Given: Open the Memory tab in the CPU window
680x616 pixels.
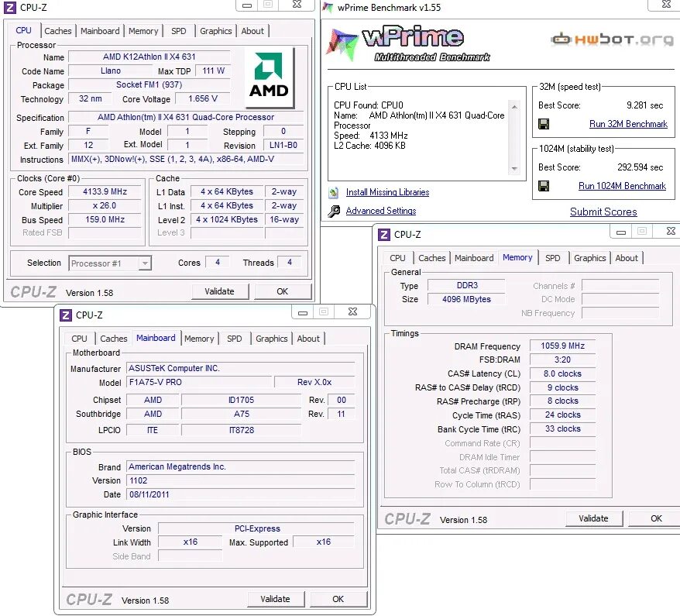Looking at the screenshot, I should coord(143,31).
